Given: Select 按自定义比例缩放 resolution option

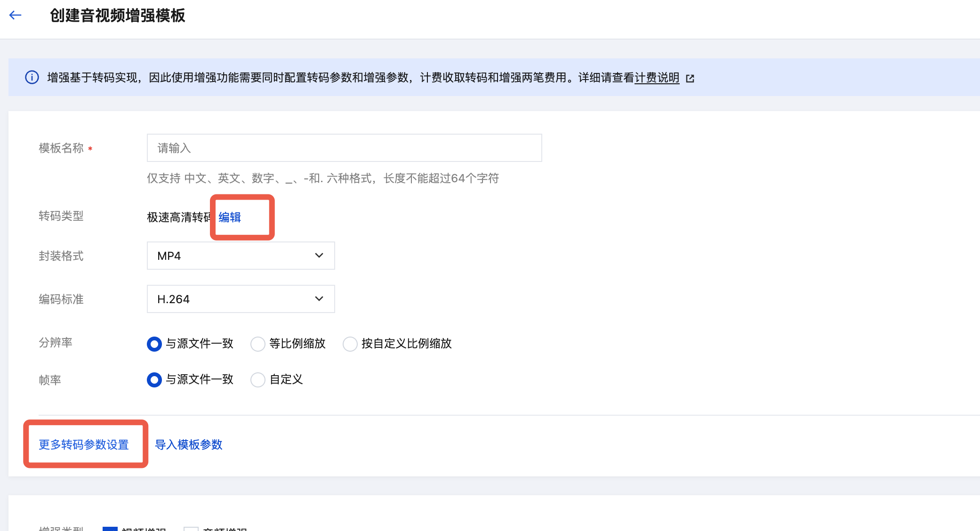Looking at the screenshot, I should tap(350, 344).
